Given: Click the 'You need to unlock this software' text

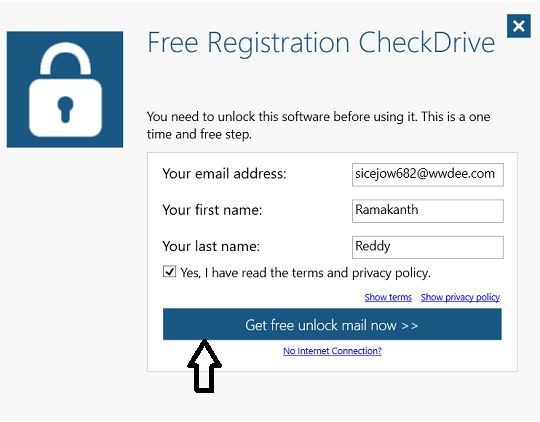Looking at the screenshot, I should tap(318, 125).
